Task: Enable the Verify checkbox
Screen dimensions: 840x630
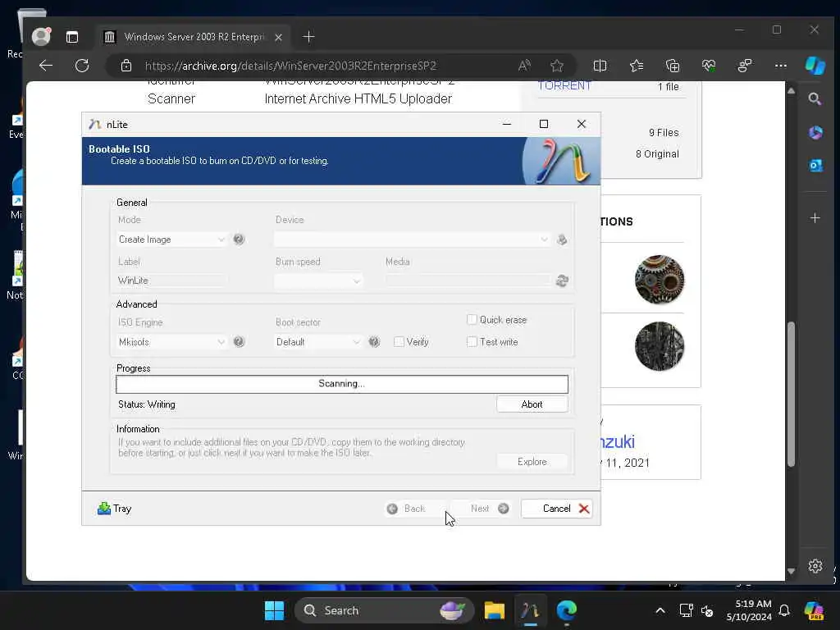Action: (399, 342)
